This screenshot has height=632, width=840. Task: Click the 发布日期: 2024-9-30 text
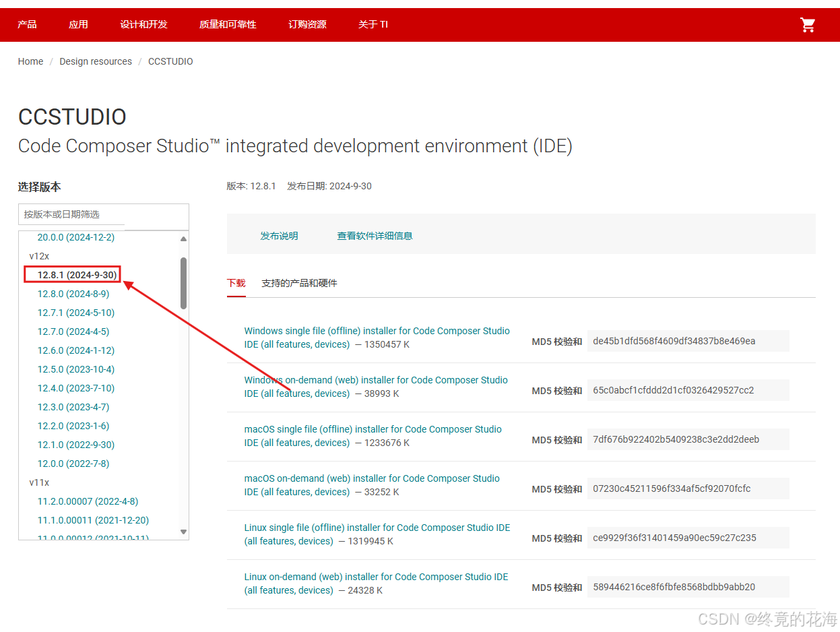tap(329, 186)
